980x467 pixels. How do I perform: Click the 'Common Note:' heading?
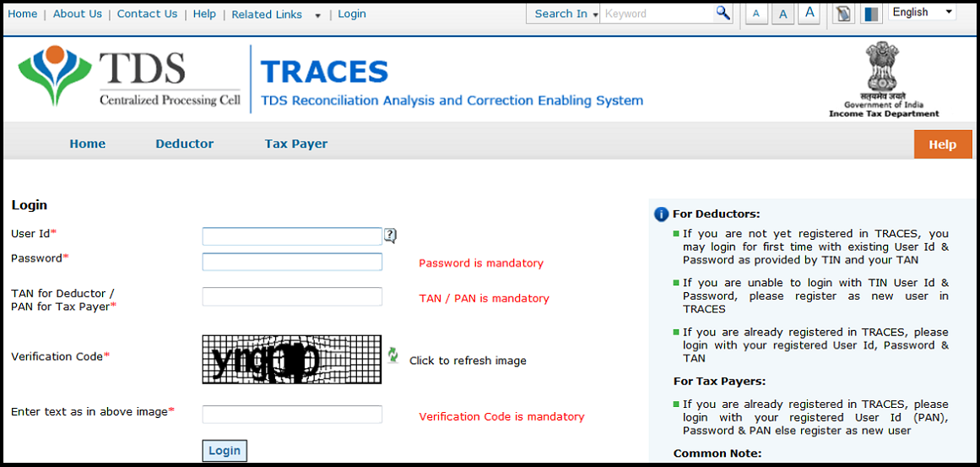click(x=717, y=453)
